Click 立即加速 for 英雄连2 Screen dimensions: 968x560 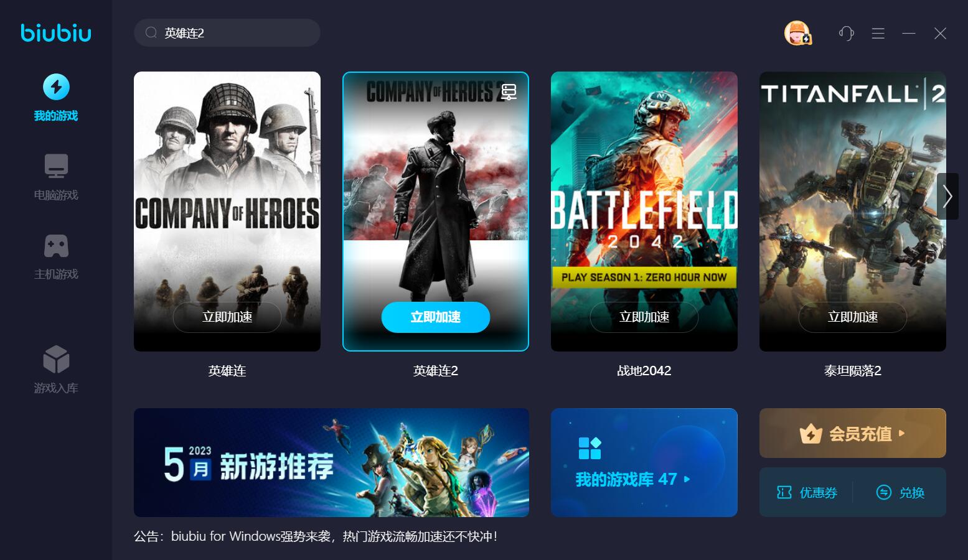(x=436, y=317)
